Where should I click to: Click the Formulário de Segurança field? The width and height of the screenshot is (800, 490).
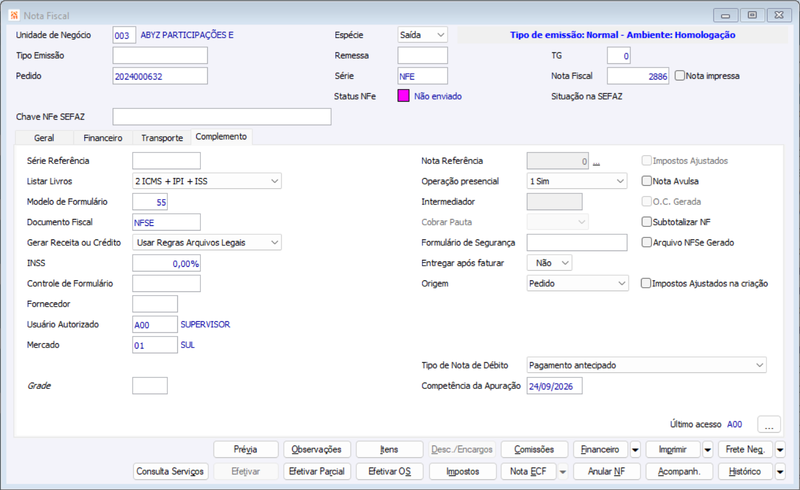tap(577, 242)
